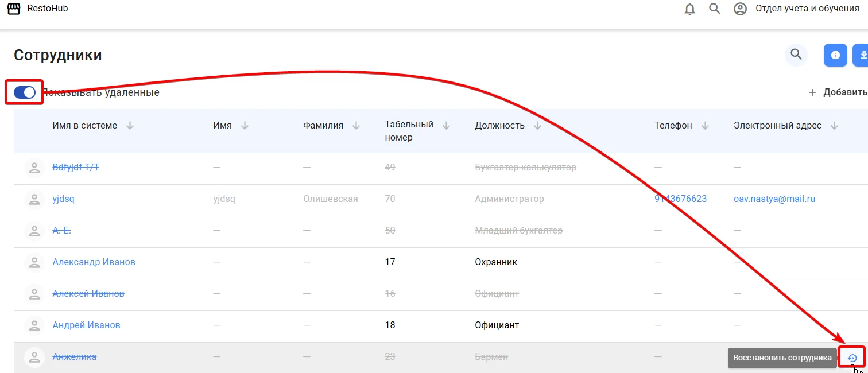Open email oav.nastya@mail.ru link
The width and height of the screenshot is (868, 373).
(x=774, y=199)
